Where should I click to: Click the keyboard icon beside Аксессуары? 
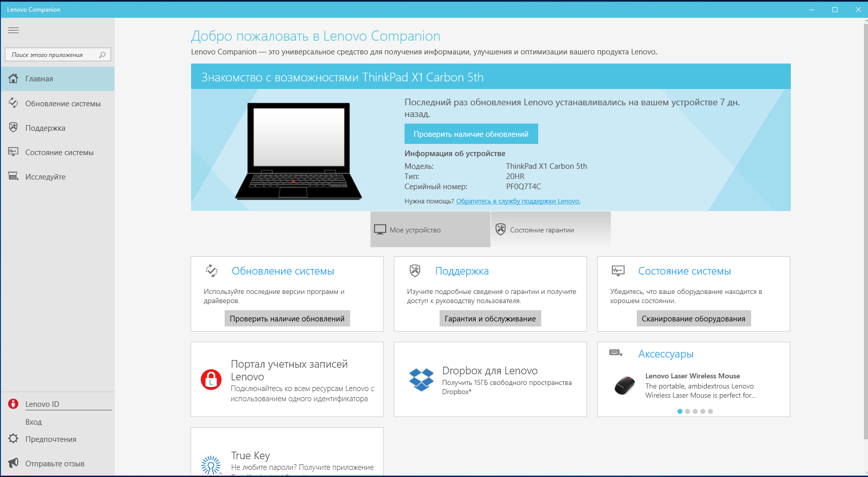[615, 353]
